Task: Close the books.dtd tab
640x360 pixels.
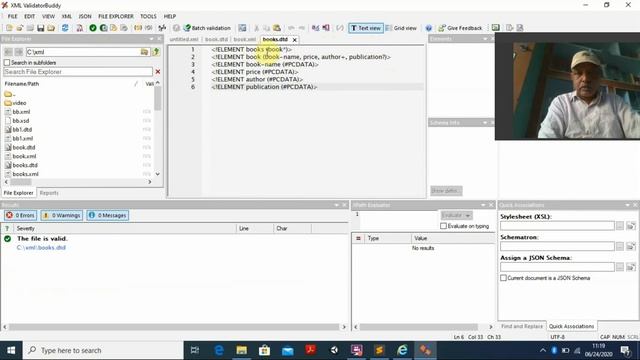Action: [295, 40]
